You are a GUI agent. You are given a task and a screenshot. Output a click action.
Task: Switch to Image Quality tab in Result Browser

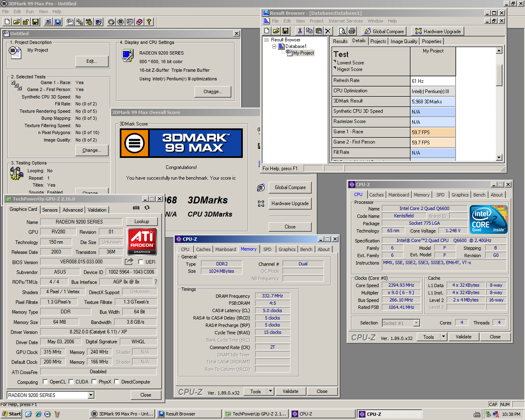click(404, 41)
